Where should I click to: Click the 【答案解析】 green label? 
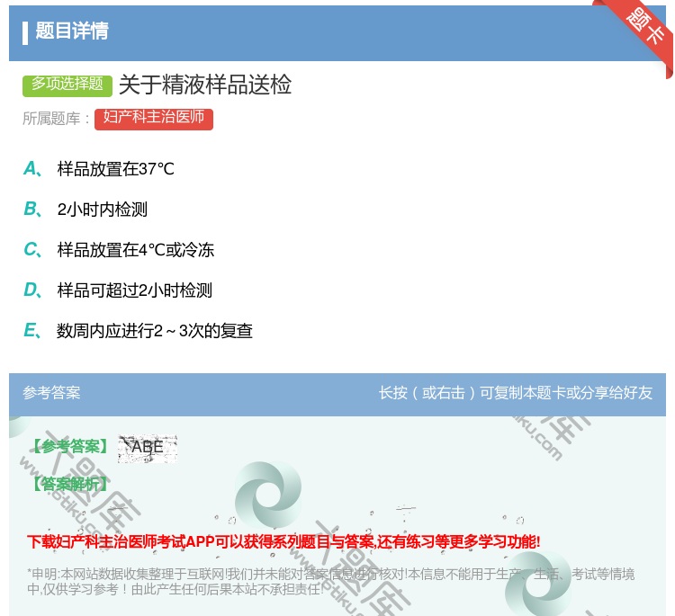pyautogui.click(x=71, y=484)
